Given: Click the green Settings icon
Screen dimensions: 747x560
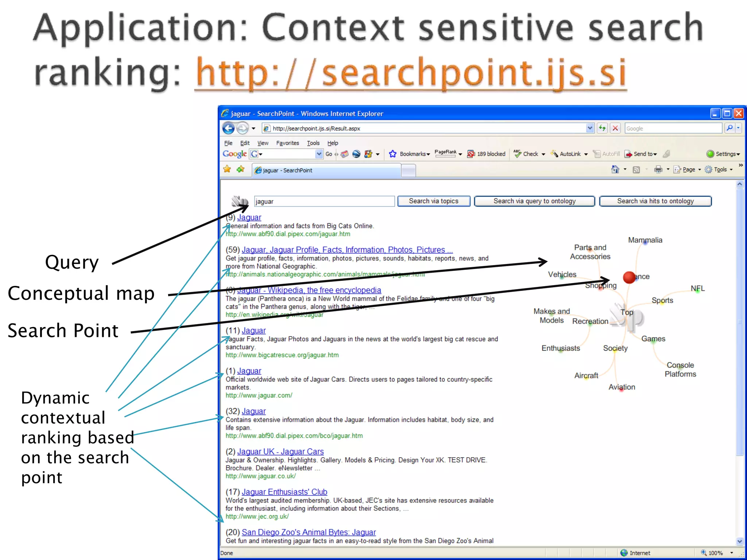Looking at the screenshot, I should pyautogui.click(x=710, y=154).
